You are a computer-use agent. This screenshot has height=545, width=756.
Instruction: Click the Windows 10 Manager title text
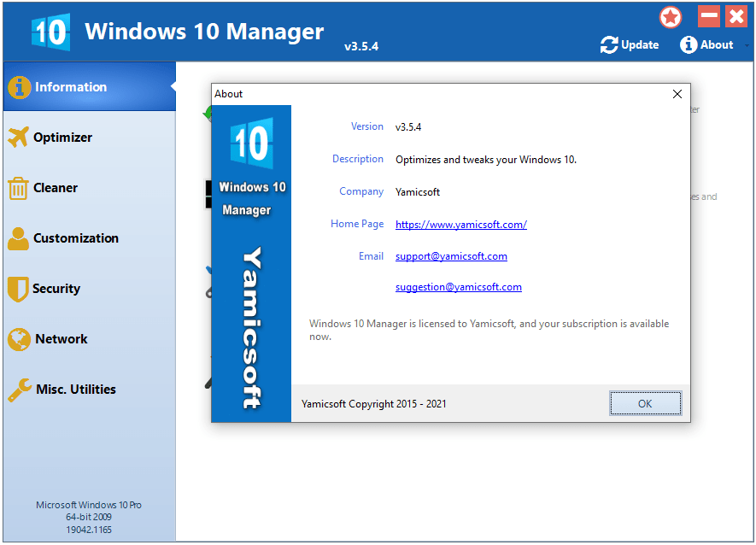coord(204,32)
